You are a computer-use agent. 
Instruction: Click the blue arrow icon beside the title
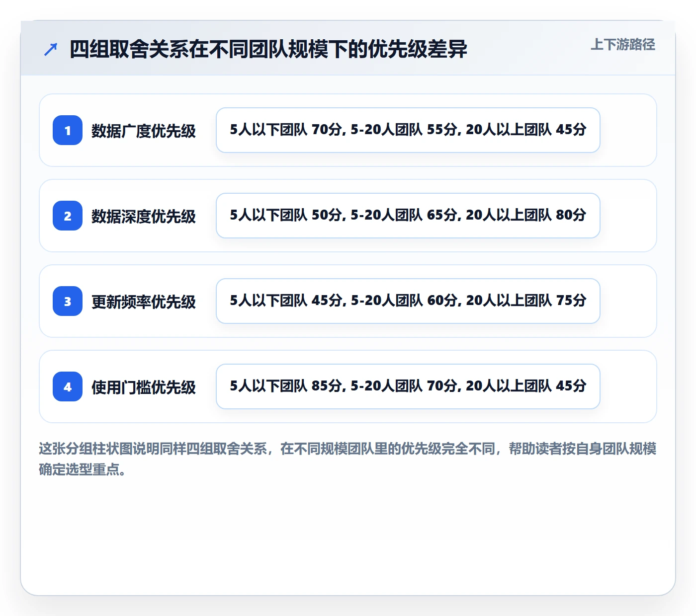pyautogui.click(x=51, y=50)
